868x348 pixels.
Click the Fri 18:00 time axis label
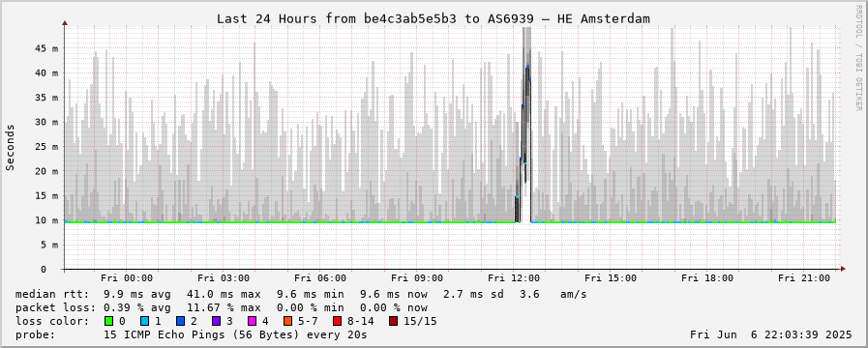pyautogui.click(x=707, y=278)
